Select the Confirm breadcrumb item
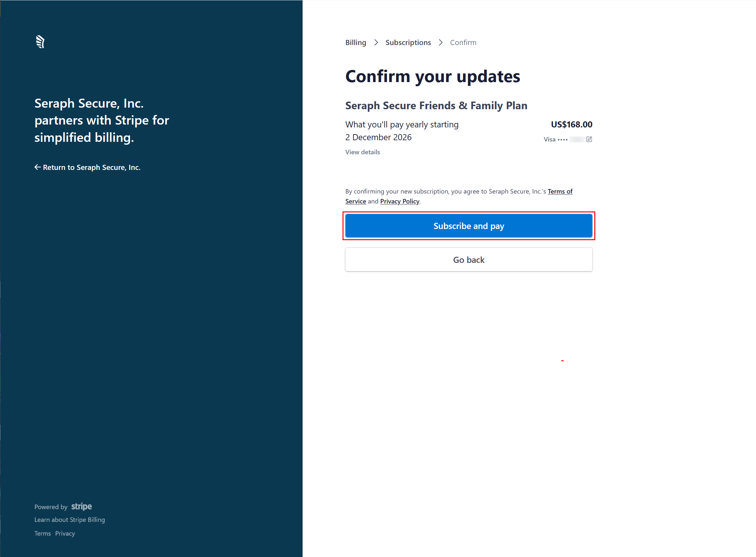The image size is (756, 557). point(463,42)
